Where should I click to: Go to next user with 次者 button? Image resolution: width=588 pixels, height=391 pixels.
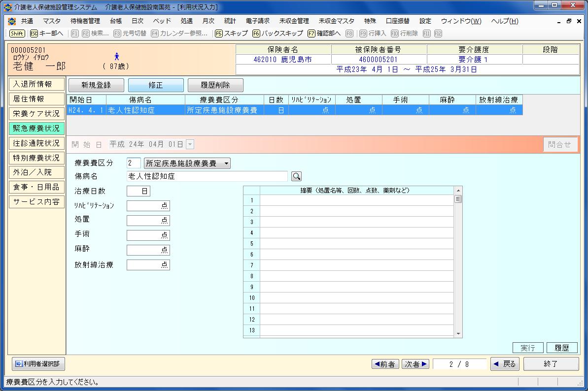[415, 364]
